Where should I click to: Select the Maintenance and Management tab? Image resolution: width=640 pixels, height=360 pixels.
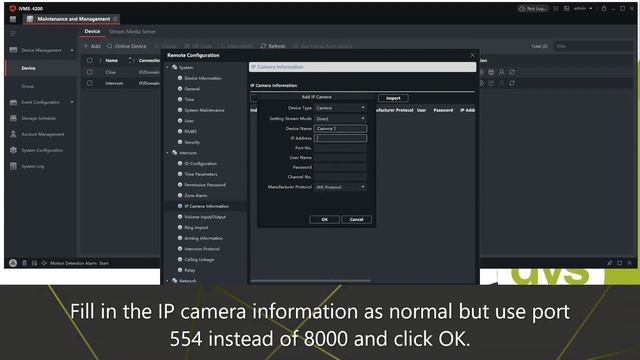tap(70, 19)
